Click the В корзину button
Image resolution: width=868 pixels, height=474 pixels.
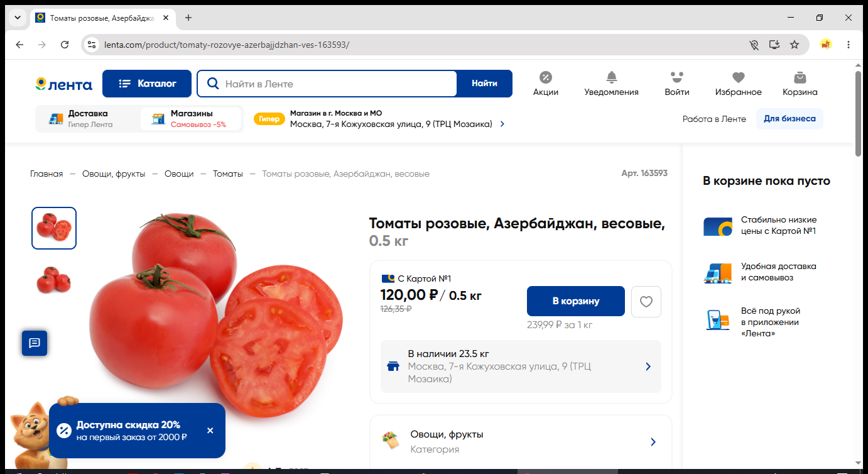pyautogui.click(x=576, y=301)
